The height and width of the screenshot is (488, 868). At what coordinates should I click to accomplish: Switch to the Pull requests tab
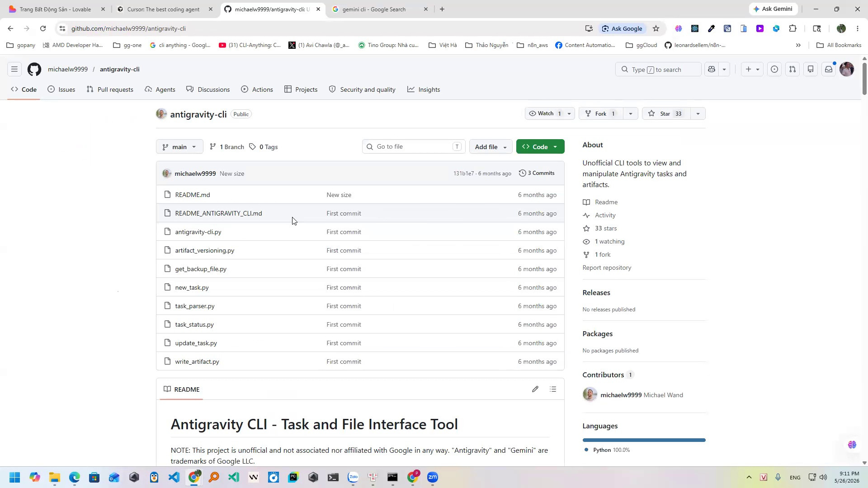110,89
